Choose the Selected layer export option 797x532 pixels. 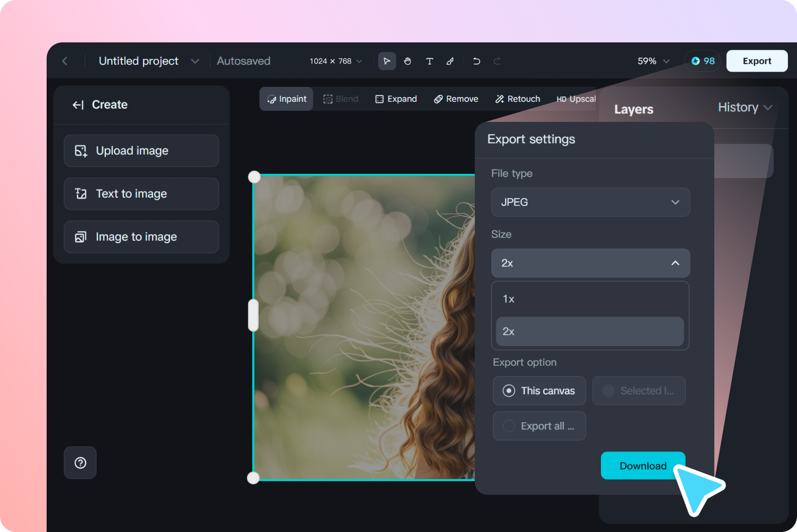point(639,391)
